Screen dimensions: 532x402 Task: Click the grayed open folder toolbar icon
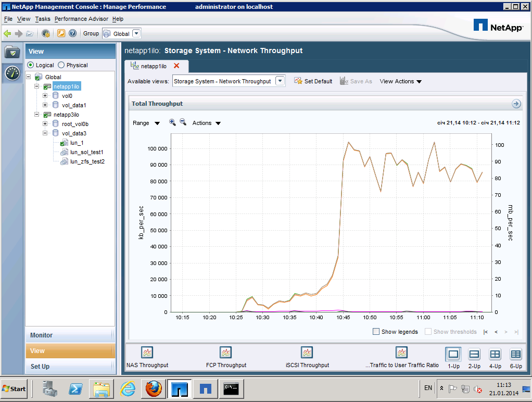tap(30, 33)
